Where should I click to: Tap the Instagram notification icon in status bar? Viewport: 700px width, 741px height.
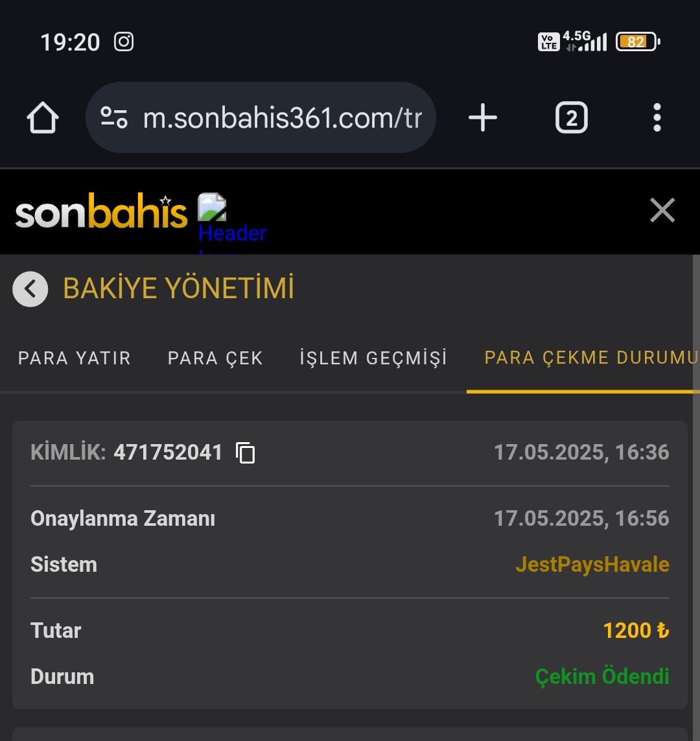[124, 41]
